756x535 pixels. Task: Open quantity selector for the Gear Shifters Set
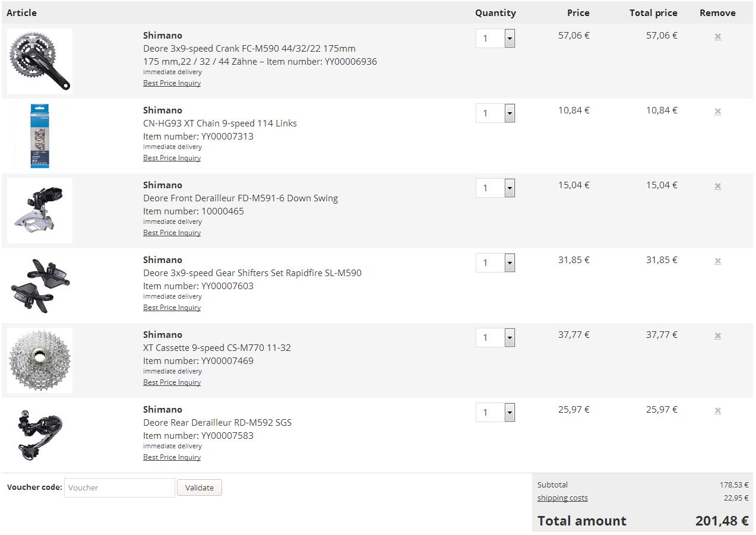pos(495,263)
